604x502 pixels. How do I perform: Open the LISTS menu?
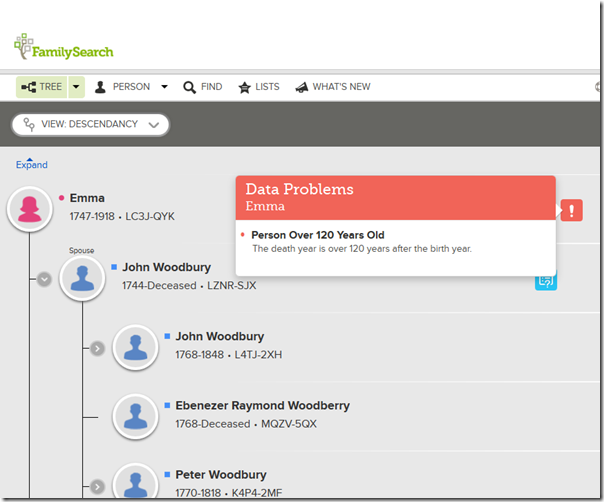click(259, 87)
